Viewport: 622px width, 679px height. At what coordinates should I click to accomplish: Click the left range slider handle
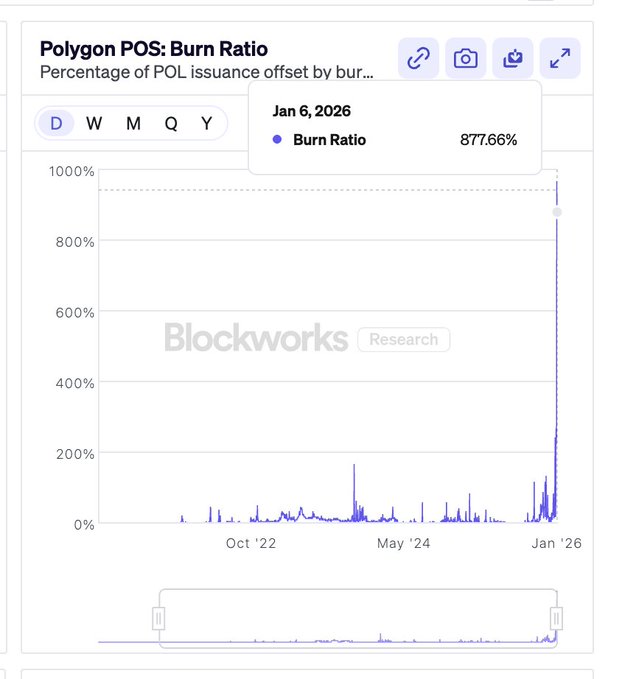pyautogui.click(x=158, y=619)
